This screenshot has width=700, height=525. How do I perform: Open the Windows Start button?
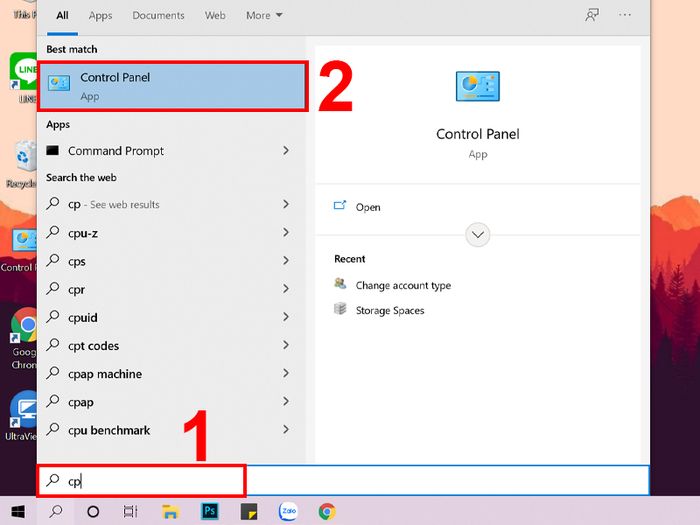click(18, 511)
